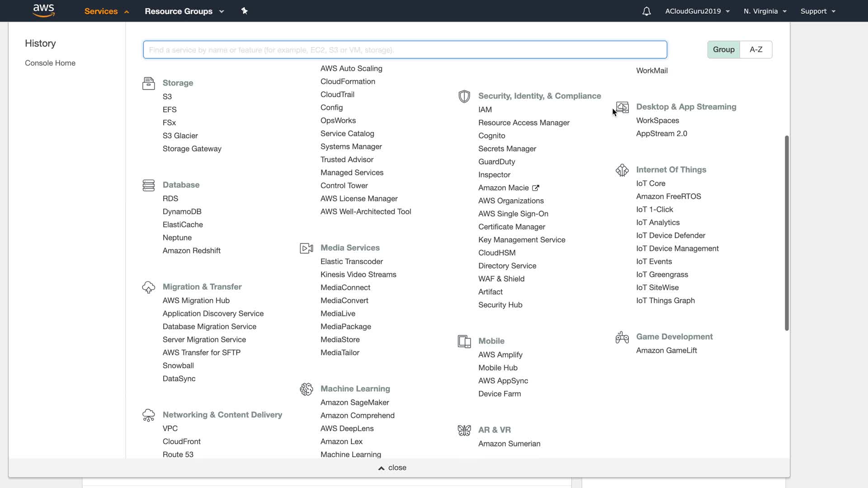Click the Machine Learning brain icon
The image size is (868, 488).
[x=306, y=389]
